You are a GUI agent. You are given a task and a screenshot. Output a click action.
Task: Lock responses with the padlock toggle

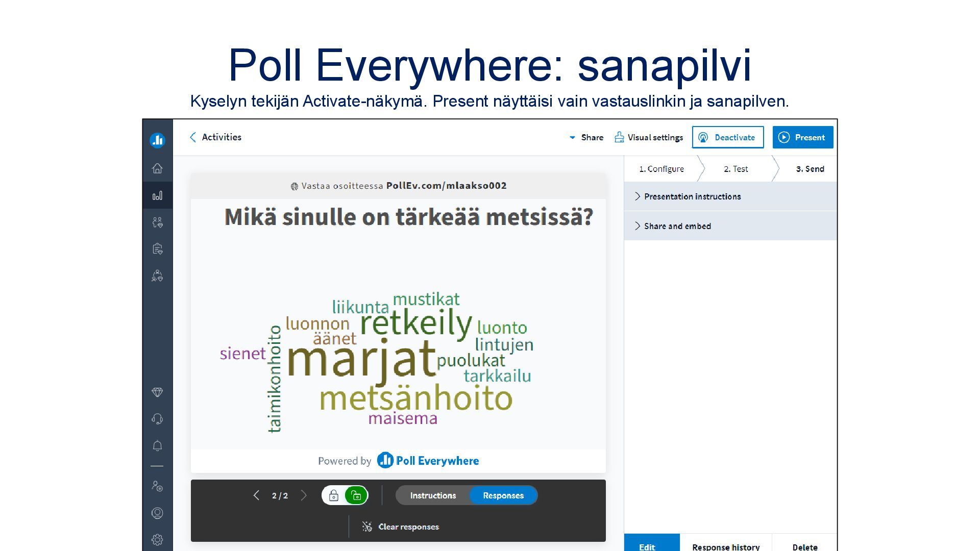pyautogui.click(x=334, y=495)
